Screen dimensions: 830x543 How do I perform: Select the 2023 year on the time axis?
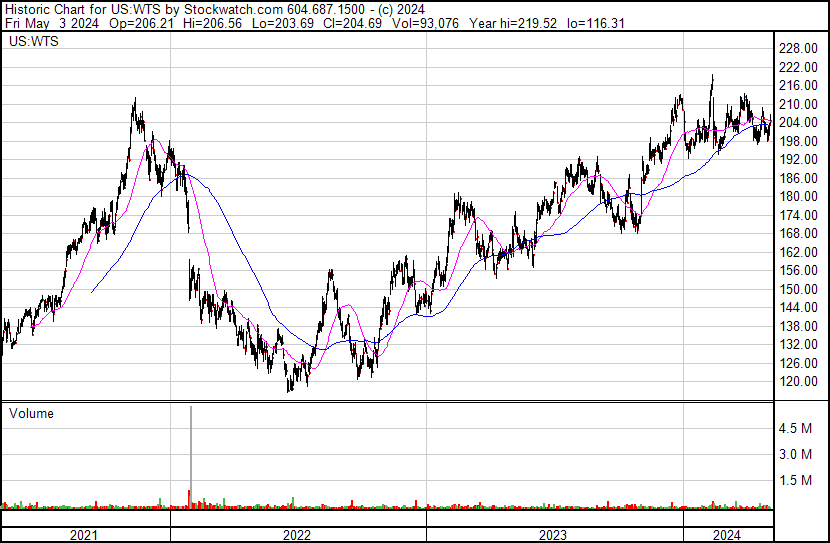click(x=553, y=535)
